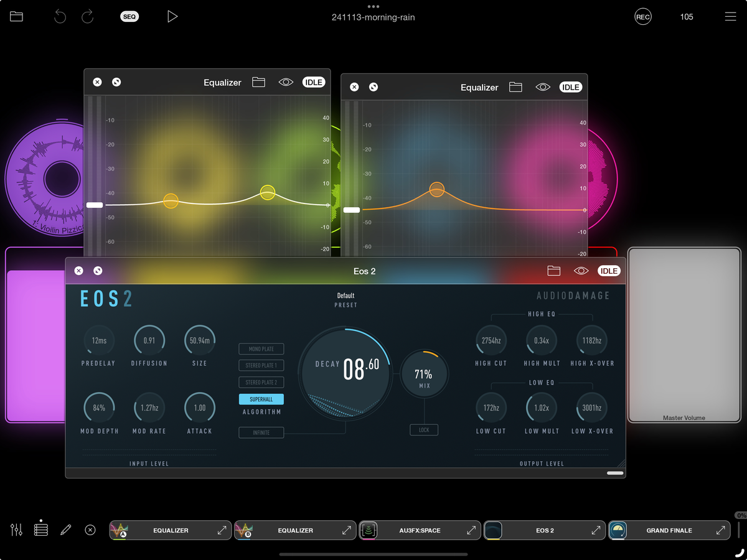Undo the last action
Image resolution: width=747 pixels, height=560 pixels.
point(60,17)
